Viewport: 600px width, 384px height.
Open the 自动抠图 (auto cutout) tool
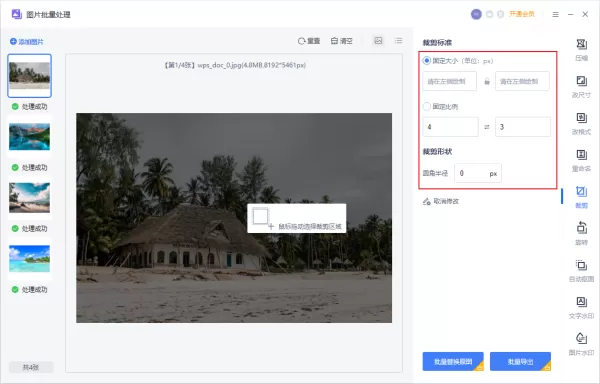tap(581, 271)
